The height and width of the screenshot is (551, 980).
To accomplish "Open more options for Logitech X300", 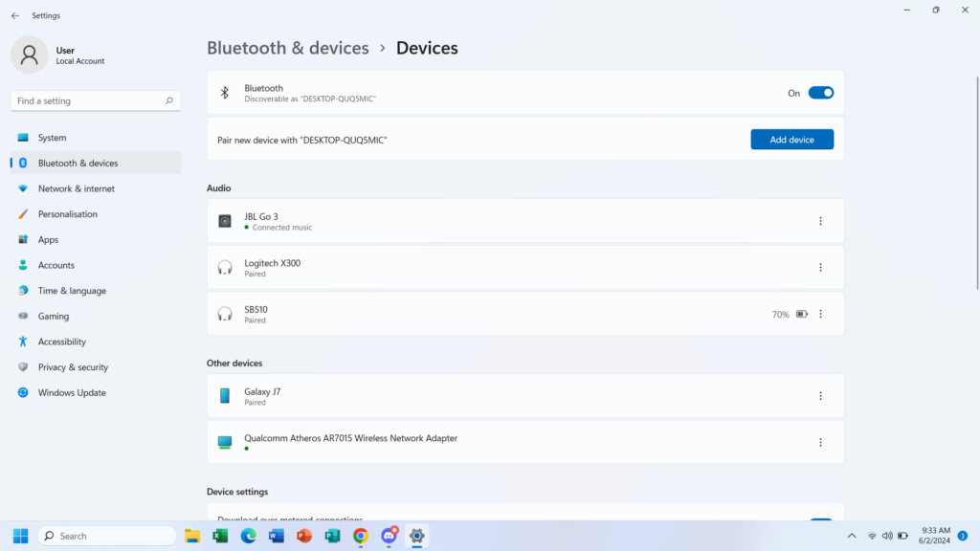I will (820, 268).
